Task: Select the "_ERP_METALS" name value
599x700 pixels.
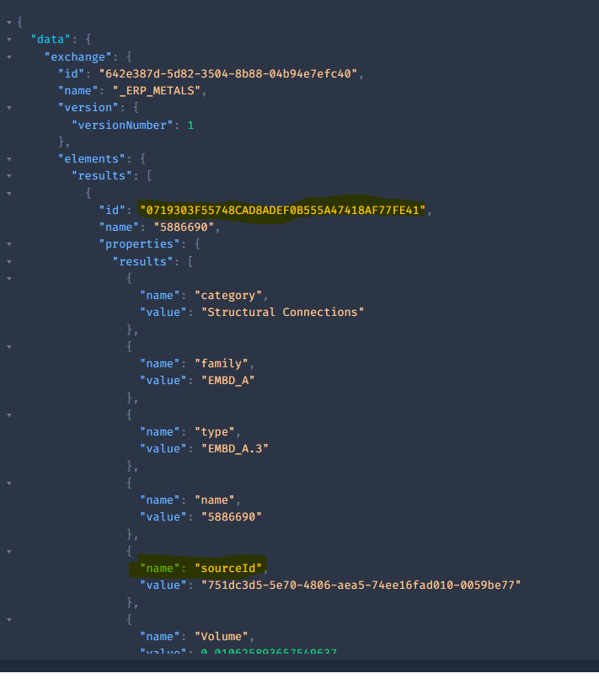Action: coord(157,91)
